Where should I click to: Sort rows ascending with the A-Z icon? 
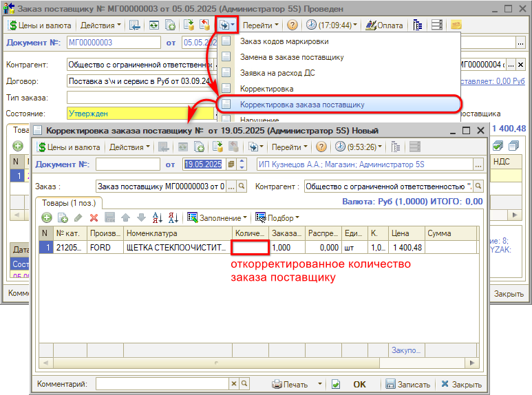pos(157,217)
